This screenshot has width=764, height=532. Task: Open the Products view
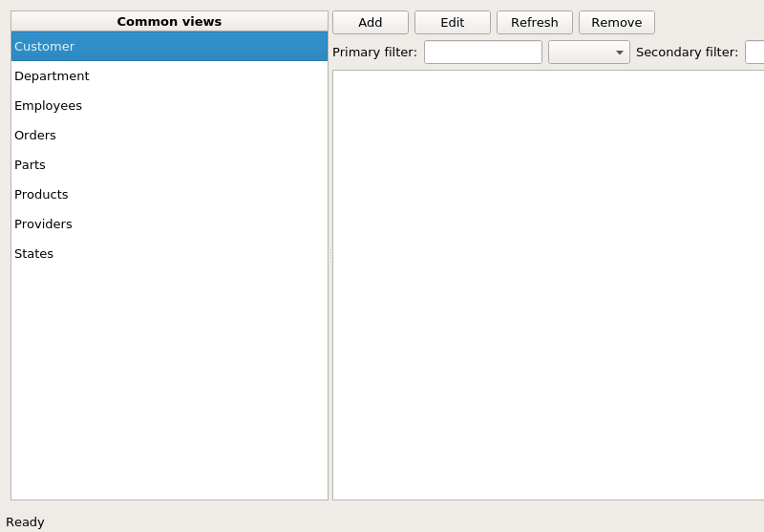[x=169, y=195]
